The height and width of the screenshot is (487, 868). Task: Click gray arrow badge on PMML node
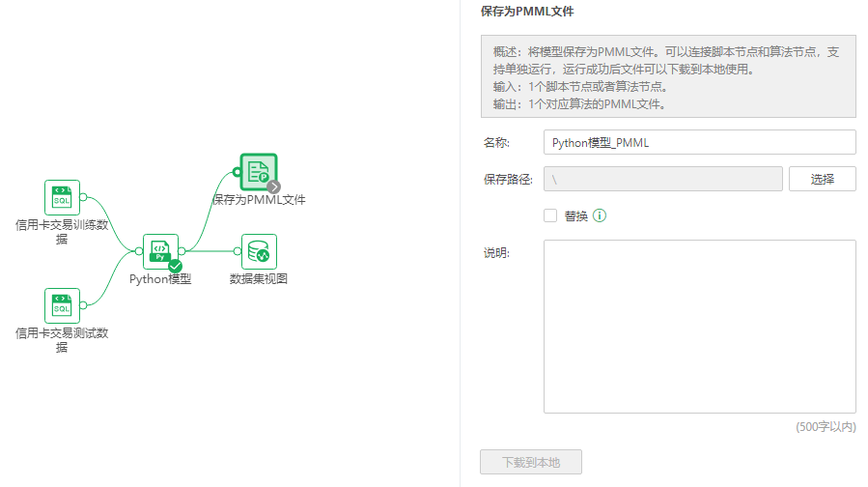[x=274, y=186]
